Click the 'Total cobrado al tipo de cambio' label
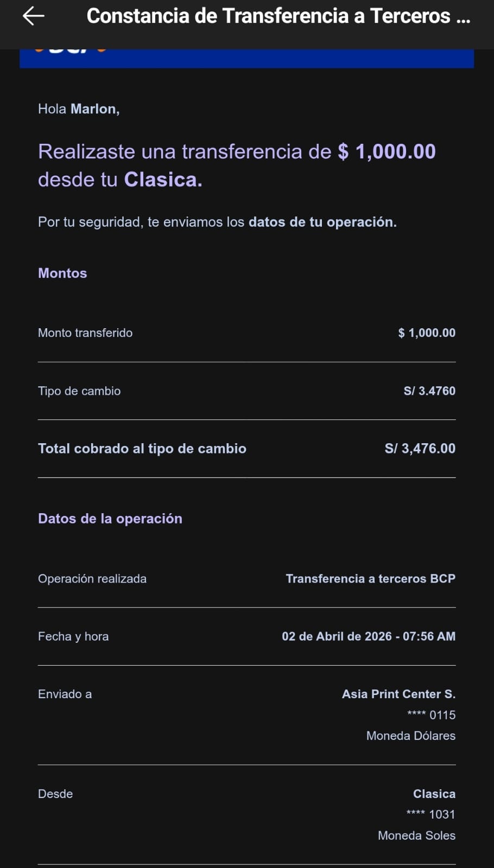This screenshot has width=494, height=868. point(142,449)
